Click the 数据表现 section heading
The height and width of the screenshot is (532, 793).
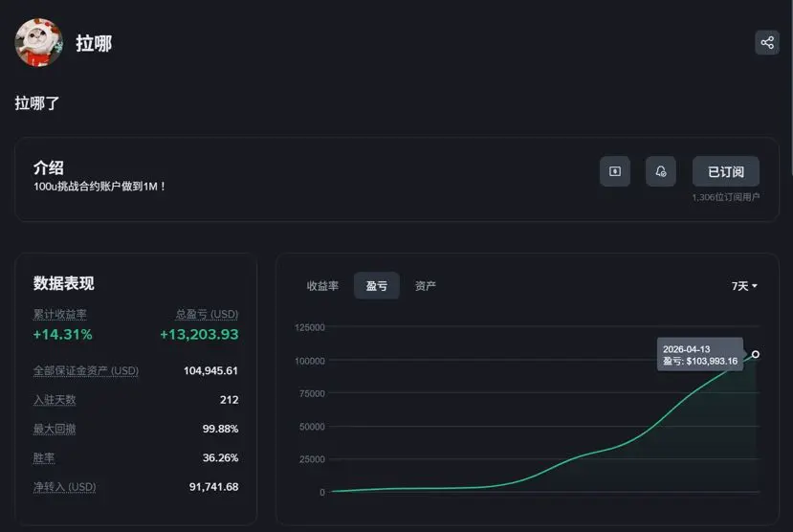click(x=64, y=283)
